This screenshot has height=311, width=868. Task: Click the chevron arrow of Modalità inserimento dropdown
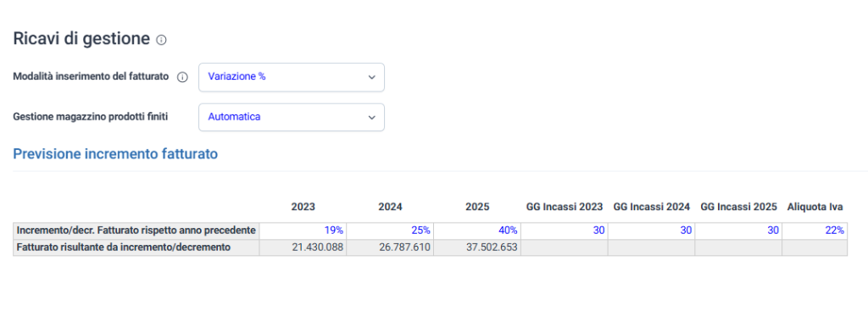click(371, 77)
